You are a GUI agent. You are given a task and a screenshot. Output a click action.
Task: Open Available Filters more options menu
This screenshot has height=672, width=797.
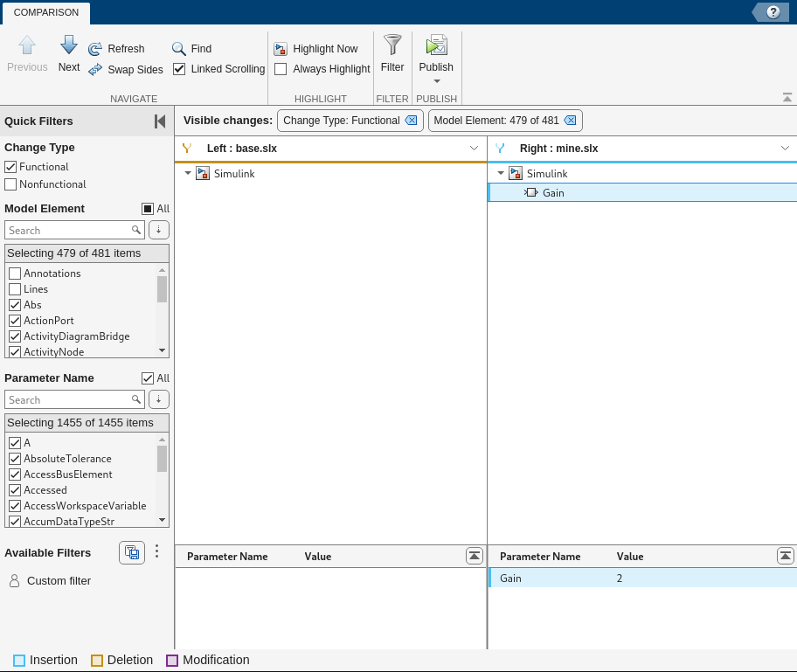(x=156, y=551)
